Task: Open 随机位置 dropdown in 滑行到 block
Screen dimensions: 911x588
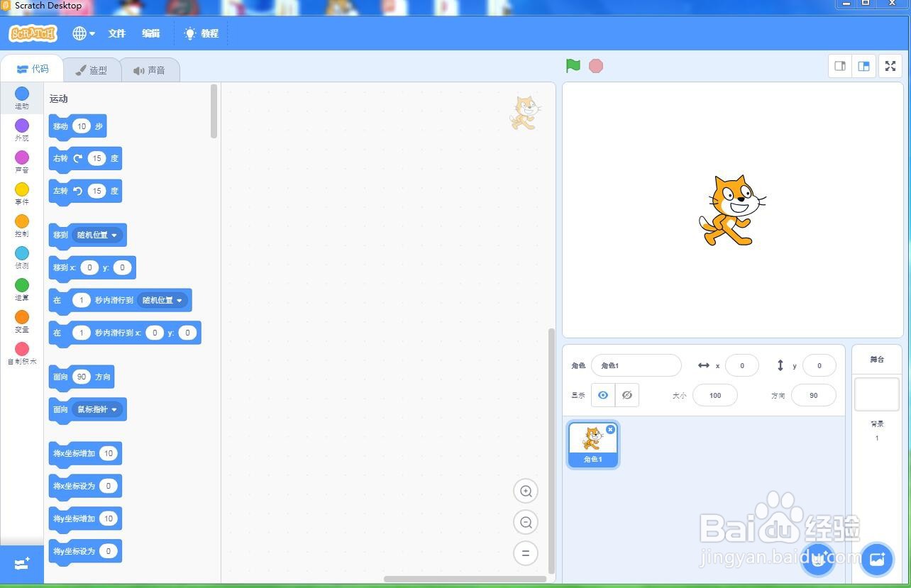Action: (162, 300)
